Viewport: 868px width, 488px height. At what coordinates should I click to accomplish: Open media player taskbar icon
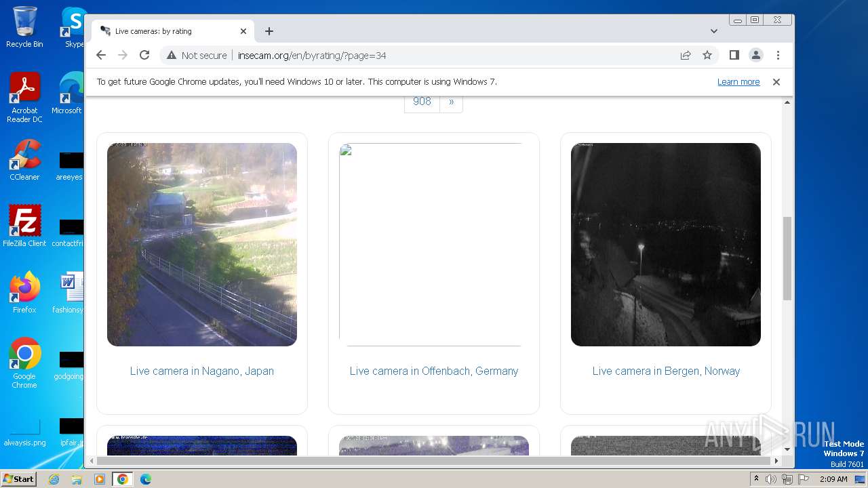pyautogui.click(x=100, y=479)
